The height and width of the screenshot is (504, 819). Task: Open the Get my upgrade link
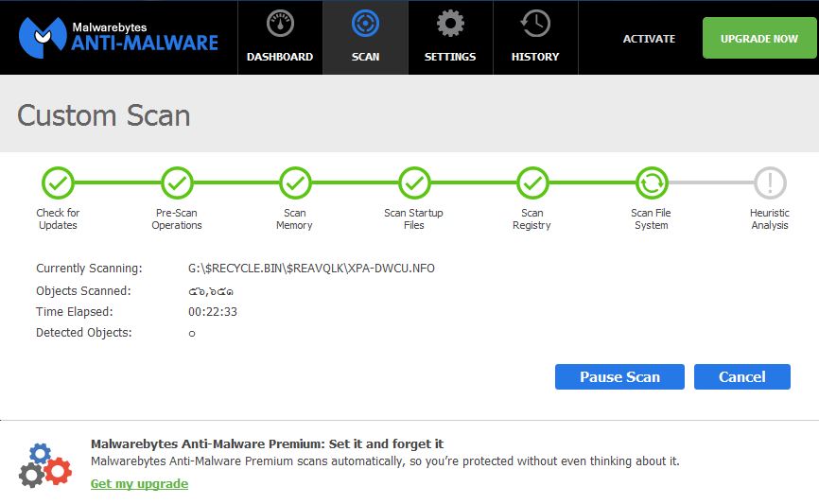point(139,483)
